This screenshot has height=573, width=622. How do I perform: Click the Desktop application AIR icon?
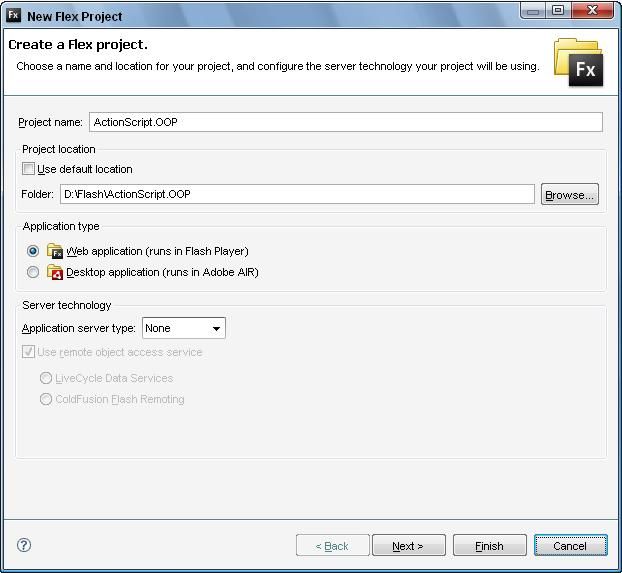click(54, 272)
